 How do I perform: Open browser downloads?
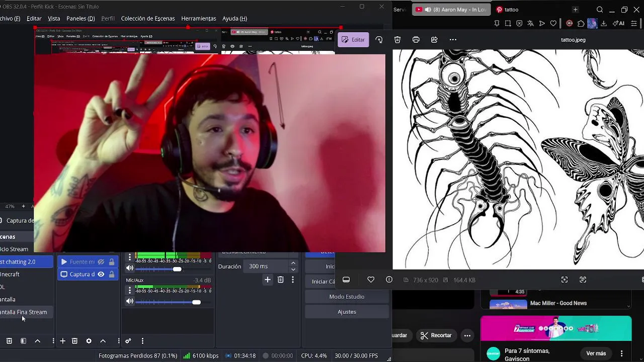pos(604,23)
